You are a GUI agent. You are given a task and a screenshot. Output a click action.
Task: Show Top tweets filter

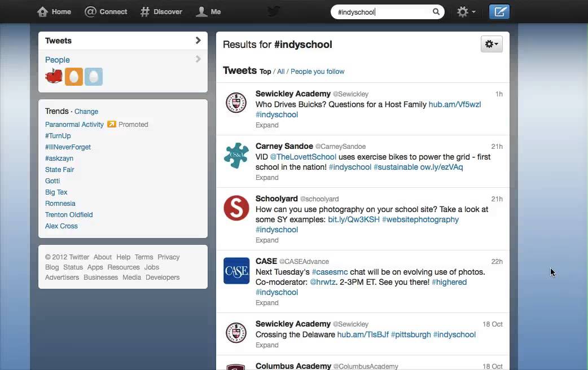pos(265,72)
